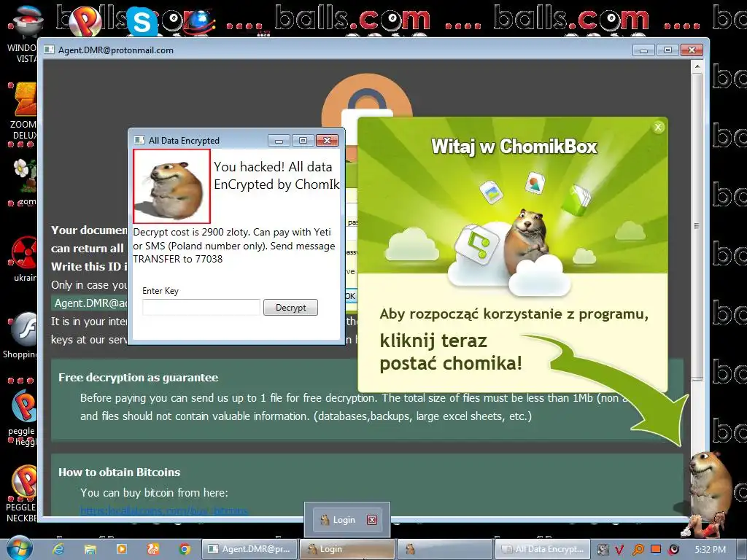The height and width of the screenshot is (560, 747).
Task: Minimize the Agent.DMR@protonmail.com window
Action: click(x=643, y=50)
